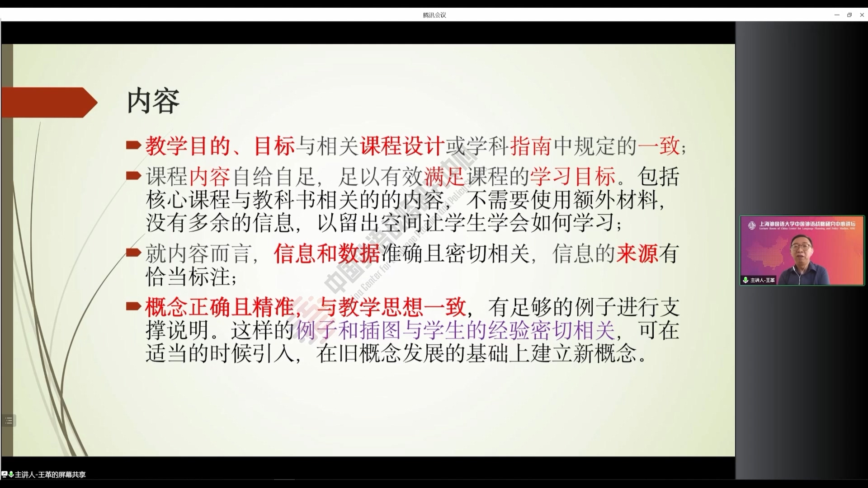Click the screen-share icon in bottom status bar
This screenshot has width=868, height=488.
click(x=4, y=474)
